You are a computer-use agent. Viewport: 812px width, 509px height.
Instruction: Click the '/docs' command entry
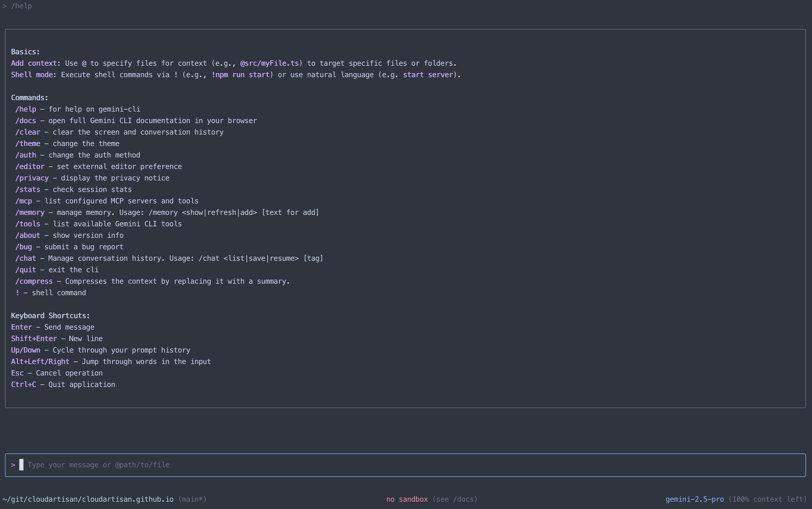pos(136,120)
